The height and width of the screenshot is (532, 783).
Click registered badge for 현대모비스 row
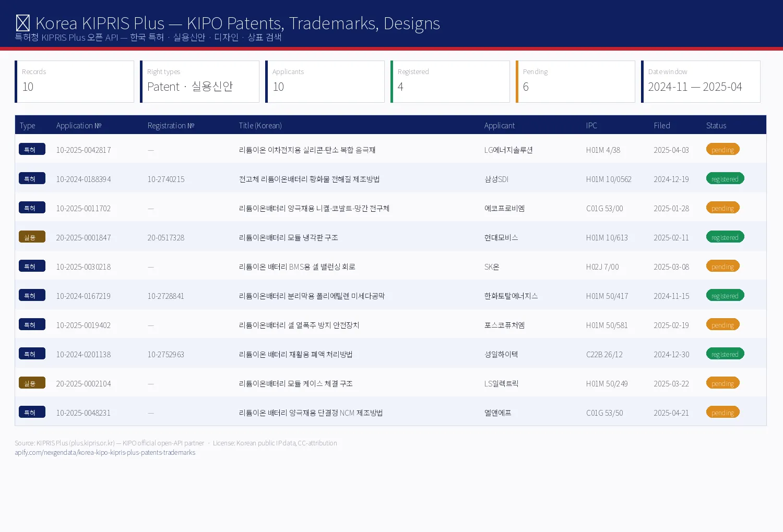(725, 237)
